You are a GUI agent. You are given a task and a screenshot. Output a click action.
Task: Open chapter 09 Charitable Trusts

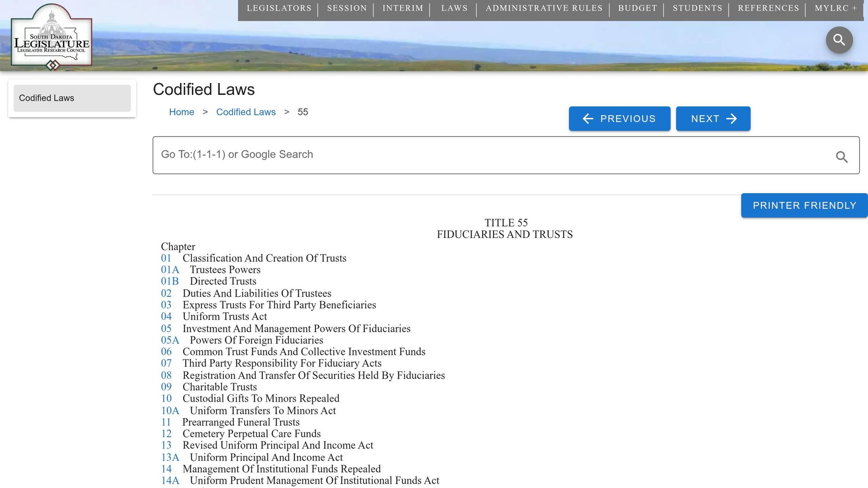(166, 387)
